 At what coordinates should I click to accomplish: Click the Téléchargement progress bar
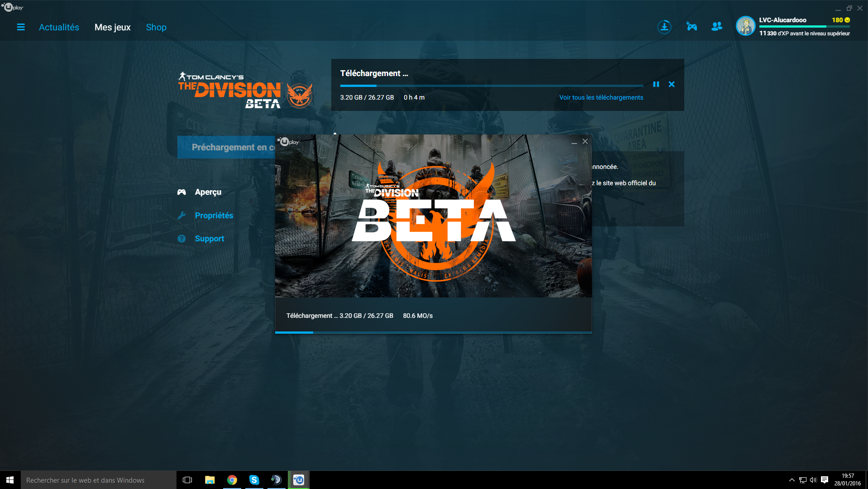tap(491, 86)
